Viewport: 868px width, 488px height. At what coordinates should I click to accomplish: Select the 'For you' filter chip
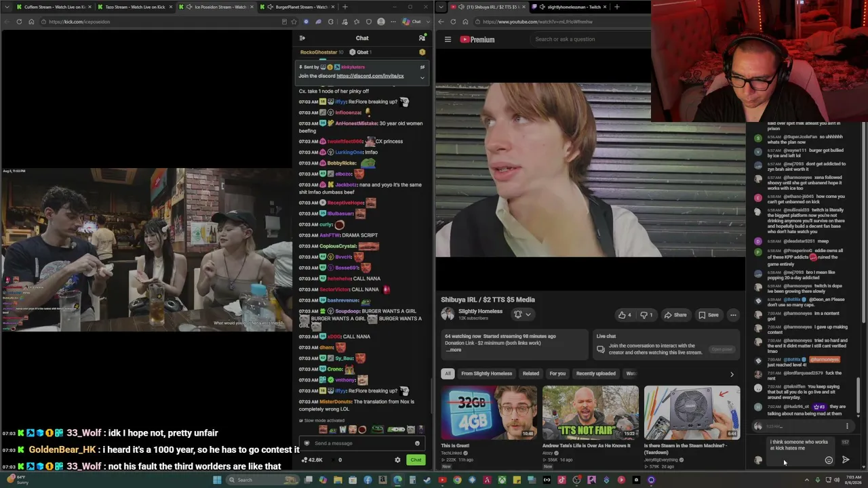[557, 373]
